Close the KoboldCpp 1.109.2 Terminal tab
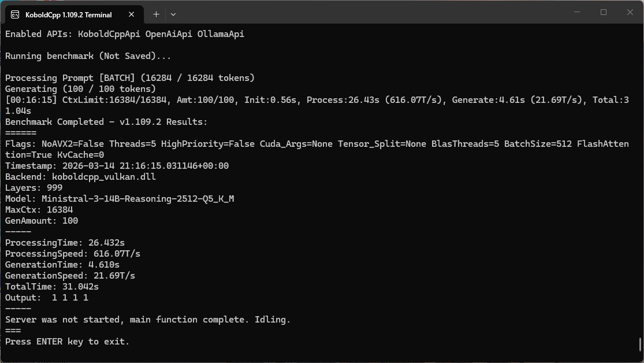The image size is (644, 363). (x=133, y=14)
